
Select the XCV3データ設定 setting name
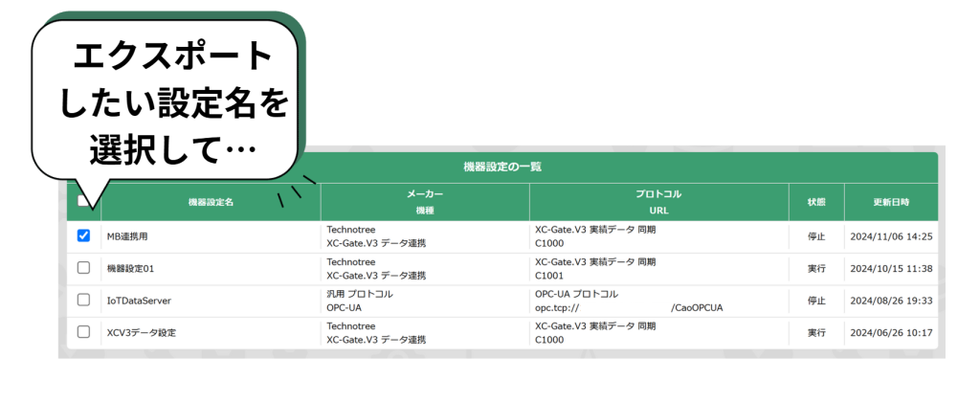coord(141,333)
